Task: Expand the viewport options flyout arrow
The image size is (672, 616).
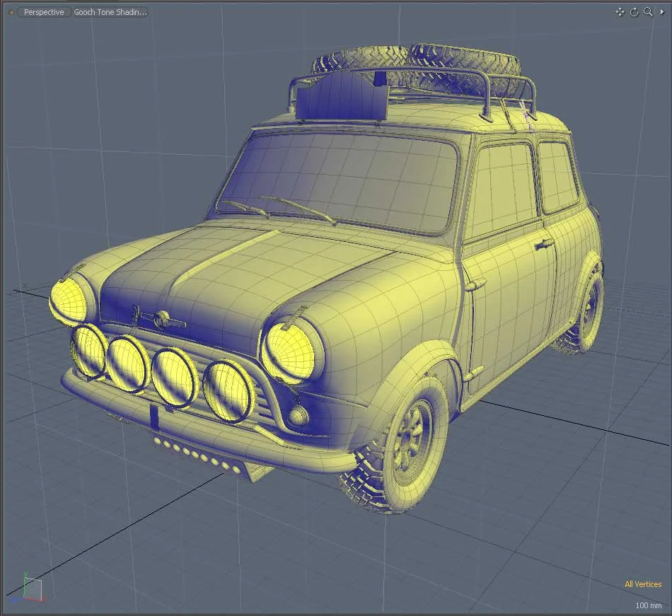Action: 664,12
